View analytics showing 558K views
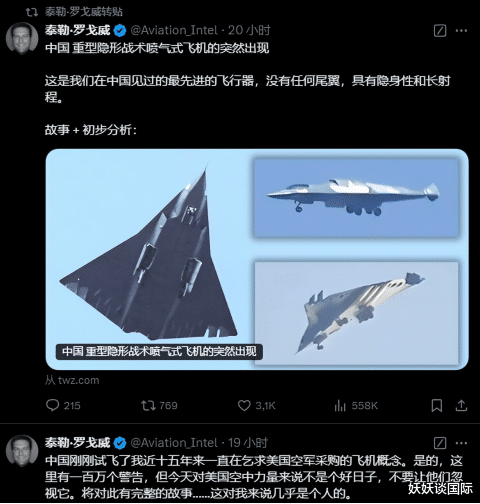The image size is (480, 504). (x=340, y=406)
